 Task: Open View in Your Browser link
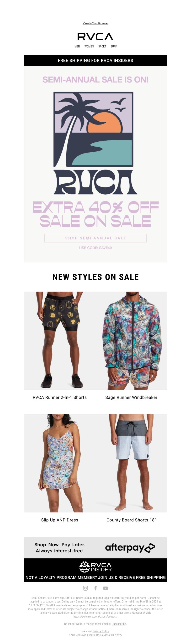pyautogui.click(x=95, y=24)
